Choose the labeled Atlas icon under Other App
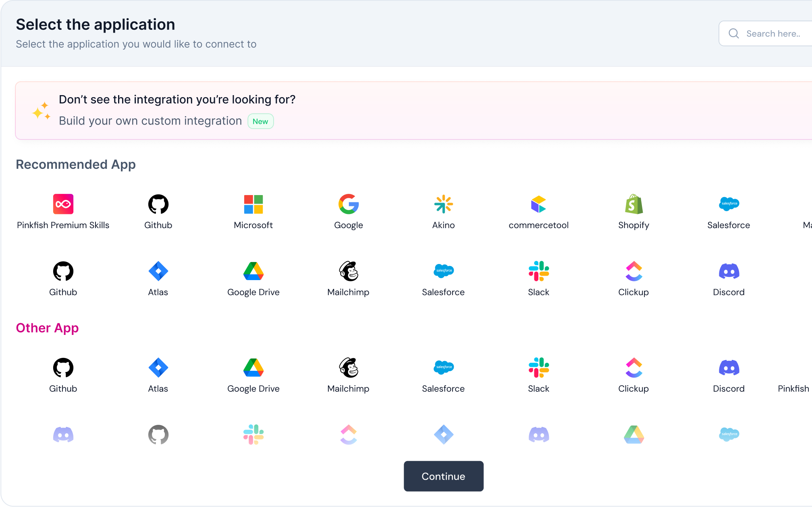This screenshot has height=507, width=812. pos(158,368)
